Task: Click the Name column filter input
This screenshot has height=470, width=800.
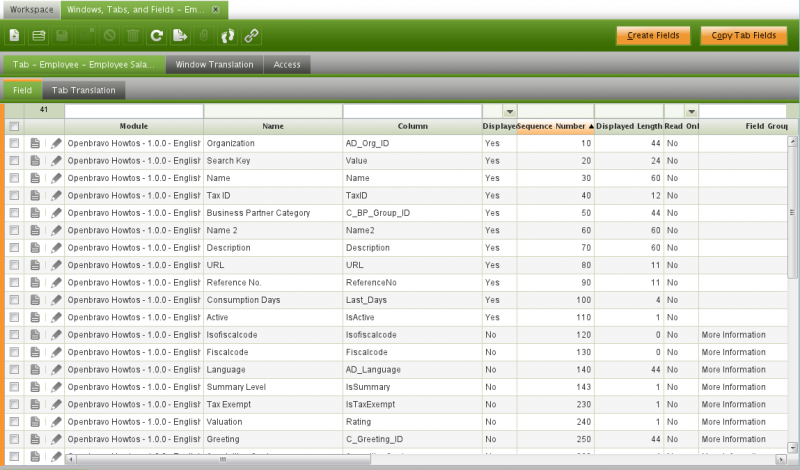Action: (272, 111)
